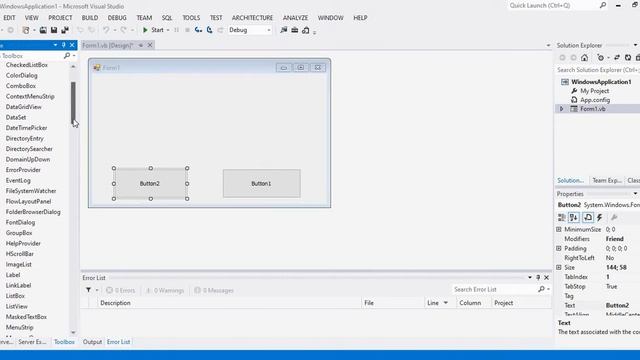
Task: Select the ListBox toolbox item
Action: 16,296
